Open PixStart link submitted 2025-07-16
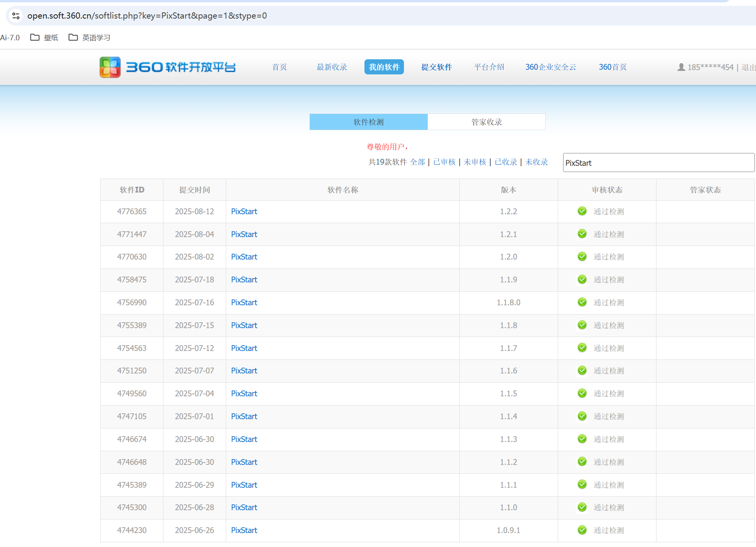The image size is (756, 547). coord(244,303)
